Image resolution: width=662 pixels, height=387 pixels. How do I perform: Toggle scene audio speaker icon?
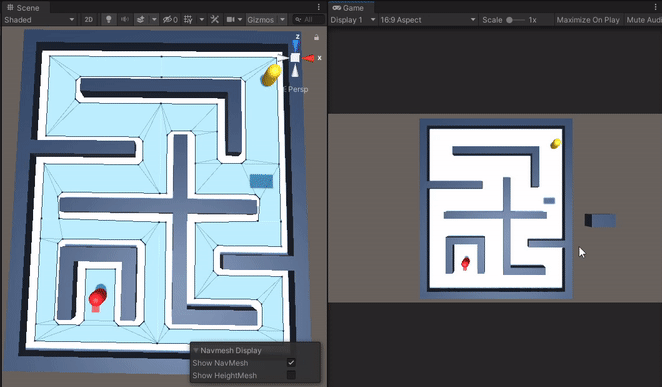(125, 20)
